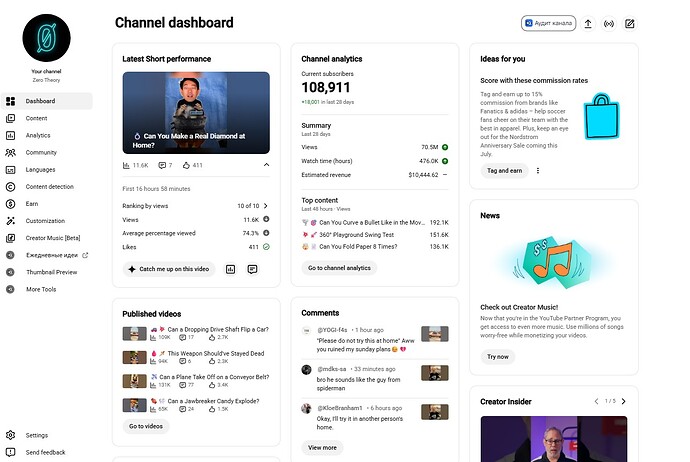Screen dimensions: 690x462
Task: Click the Go live broadcast icon
Action: (x=609, y=24)
